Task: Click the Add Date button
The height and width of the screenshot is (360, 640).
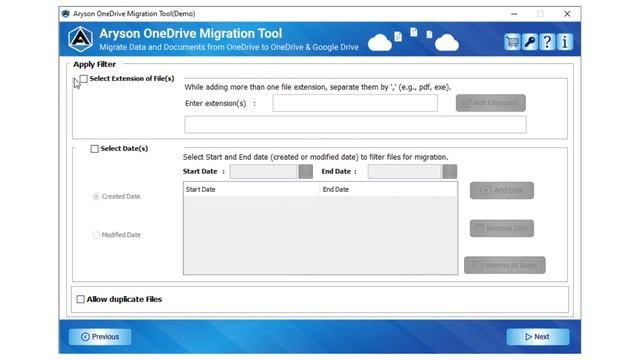Action: (x=502, y=190)
